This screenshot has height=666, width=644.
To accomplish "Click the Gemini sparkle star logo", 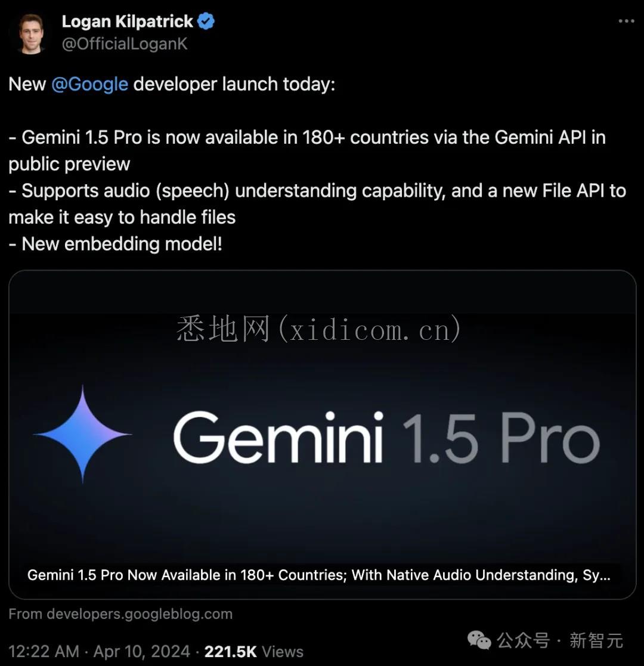I will [x=82, y=433].
